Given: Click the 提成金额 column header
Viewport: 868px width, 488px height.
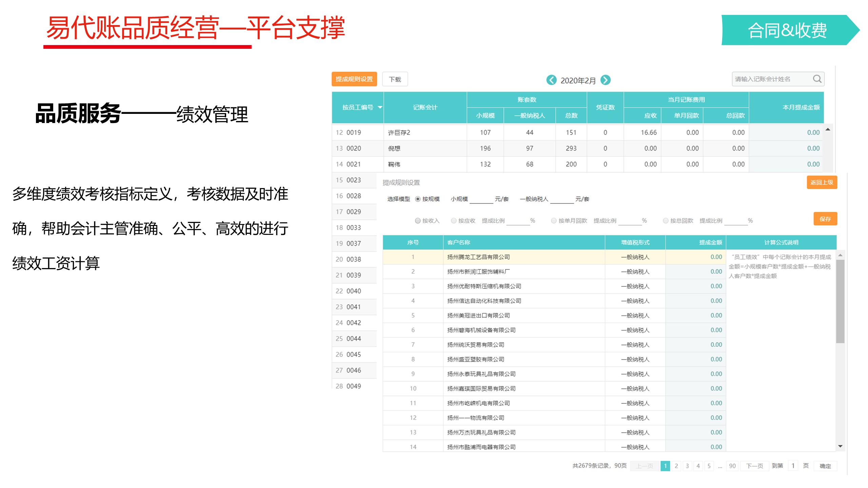Looking at the screenshot, I should point(696,242).
